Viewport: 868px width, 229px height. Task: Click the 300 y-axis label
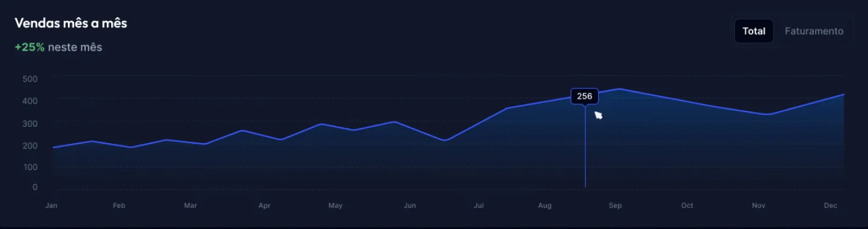pyautogui.click(x=30, y=124)
